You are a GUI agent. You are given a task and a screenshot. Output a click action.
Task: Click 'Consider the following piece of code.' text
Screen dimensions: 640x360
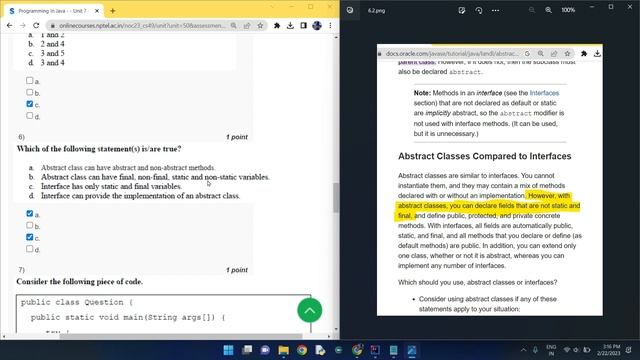pos(80,282)
